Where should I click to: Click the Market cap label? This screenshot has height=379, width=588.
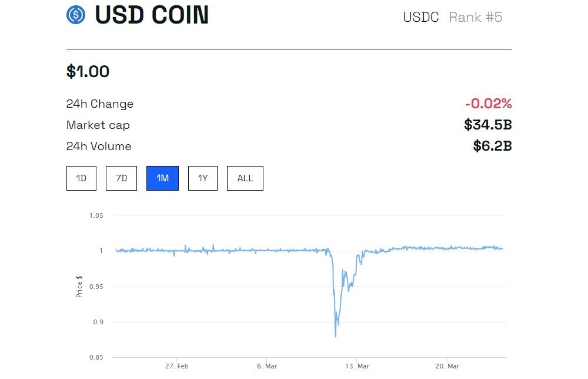(x=98, y=125)
